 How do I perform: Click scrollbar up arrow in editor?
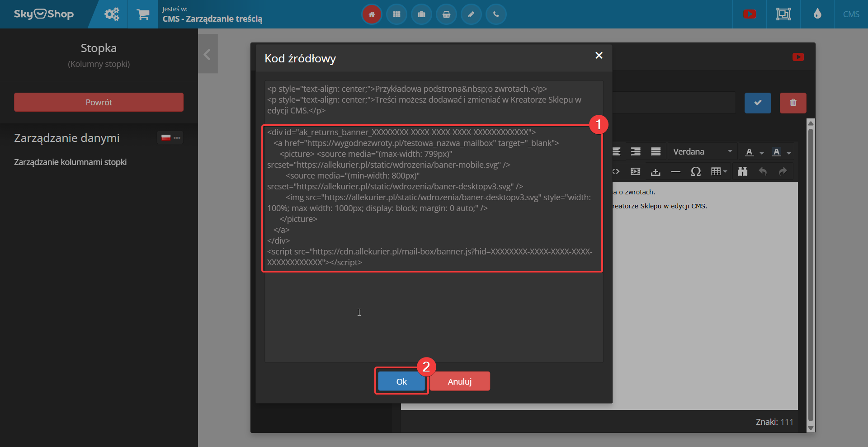(811, 123)
